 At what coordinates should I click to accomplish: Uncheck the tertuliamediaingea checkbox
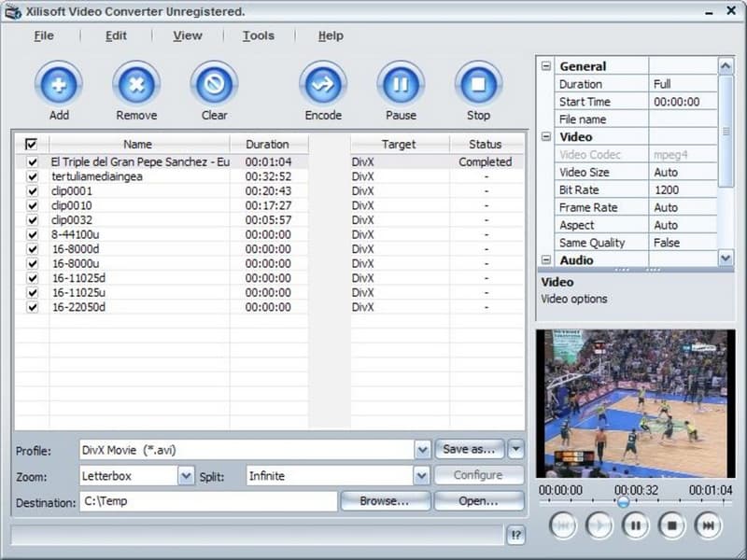click(x=33, y=176)
